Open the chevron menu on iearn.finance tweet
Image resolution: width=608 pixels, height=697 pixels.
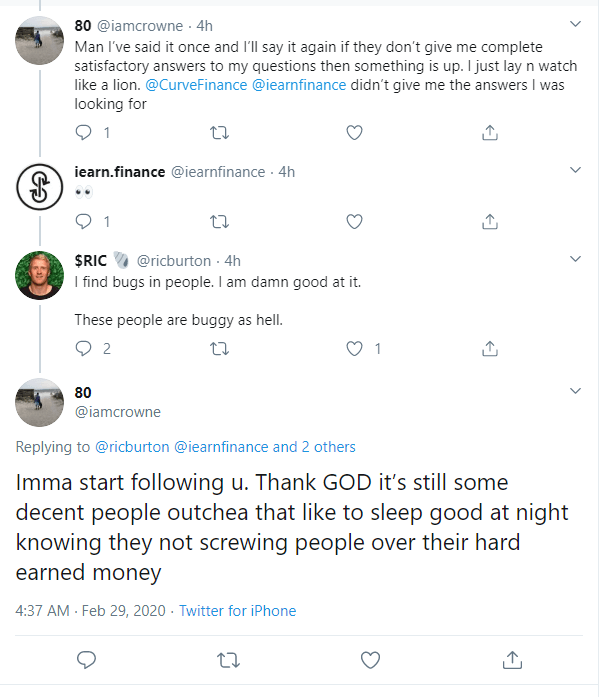pos(575,171)
